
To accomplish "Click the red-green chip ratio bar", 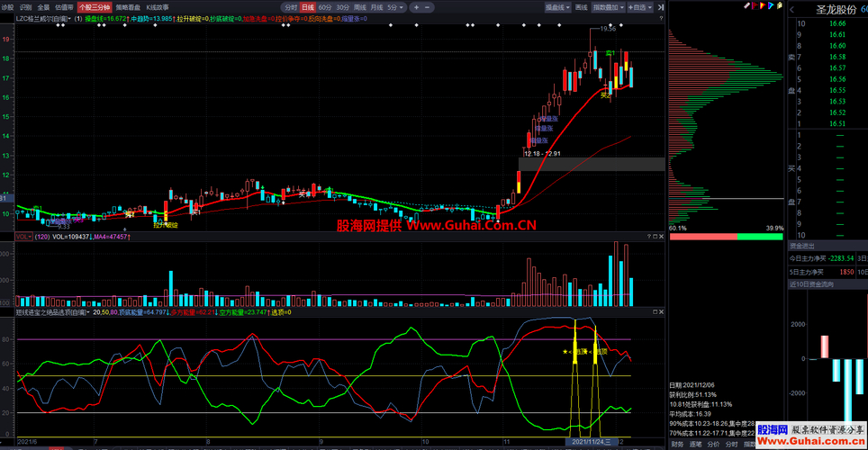I will click(x=727, y=237).
